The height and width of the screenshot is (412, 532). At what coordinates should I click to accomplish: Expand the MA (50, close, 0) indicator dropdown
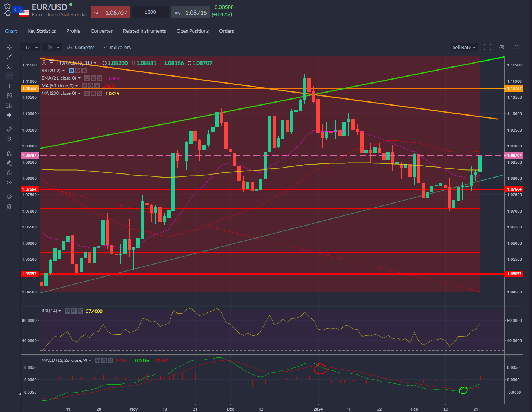77,85
